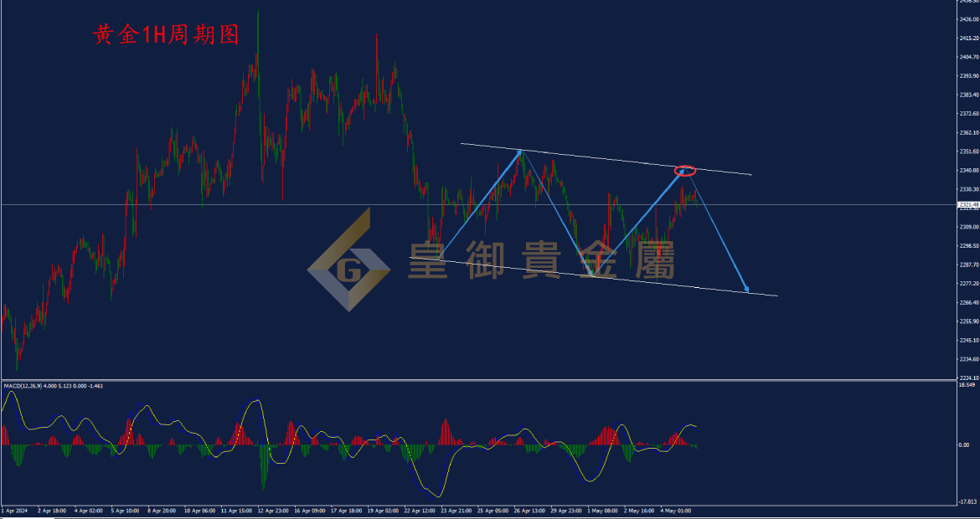Click the 2404.70 price axis label
980x519 pixels.
coord(970,57)
